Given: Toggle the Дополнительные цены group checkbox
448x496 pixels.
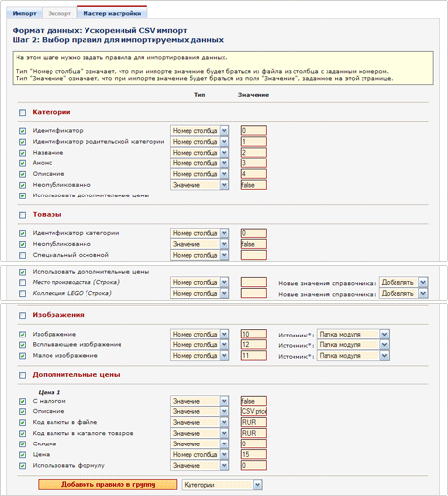Looking at the screenshot, I should tap(22, 375).
